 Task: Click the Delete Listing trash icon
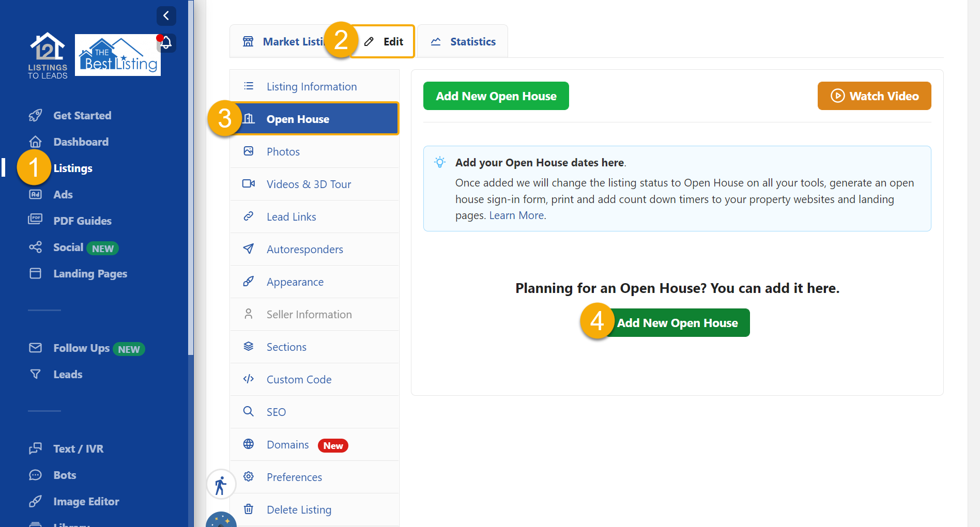(x=249, y=509)
